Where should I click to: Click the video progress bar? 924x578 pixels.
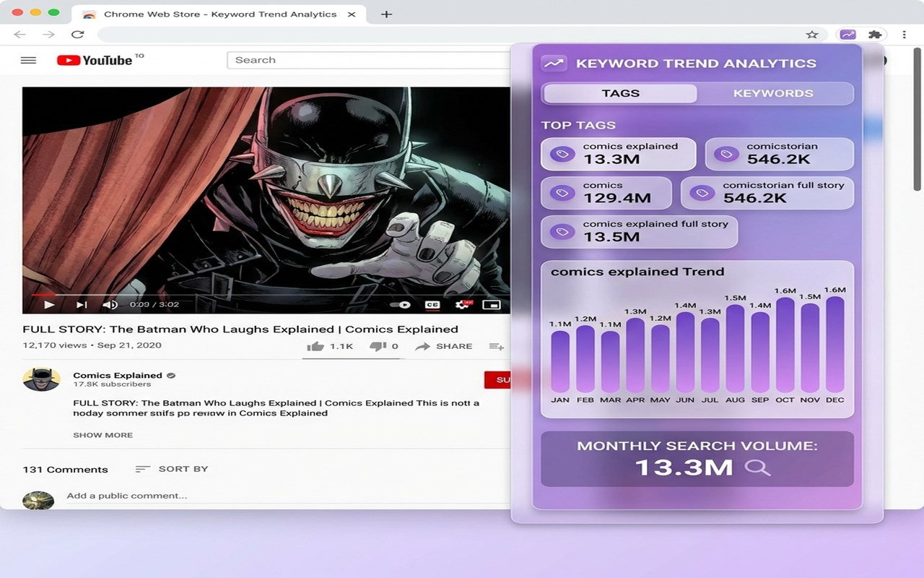pos(266,295)
